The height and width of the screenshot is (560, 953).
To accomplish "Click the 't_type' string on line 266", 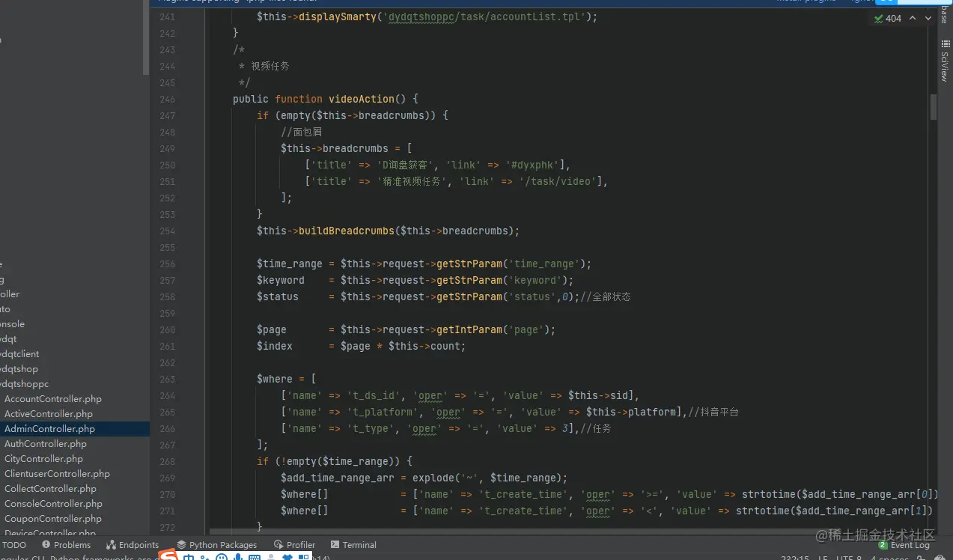I will click(371, 428).
